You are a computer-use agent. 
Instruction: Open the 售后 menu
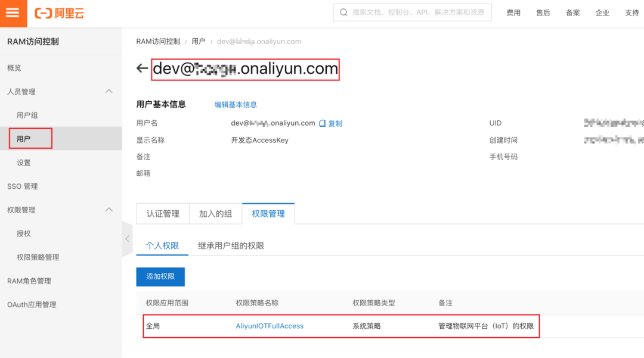543,13
